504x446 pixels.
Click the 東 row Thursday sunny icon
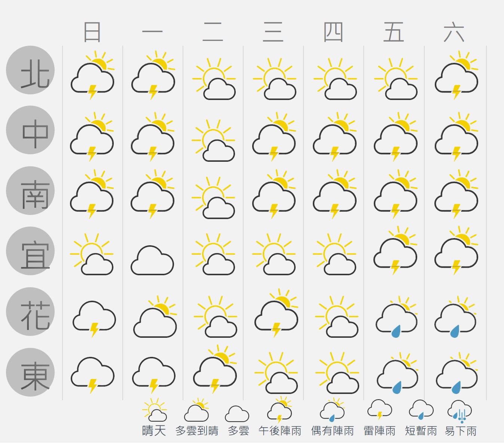point(337,373)
